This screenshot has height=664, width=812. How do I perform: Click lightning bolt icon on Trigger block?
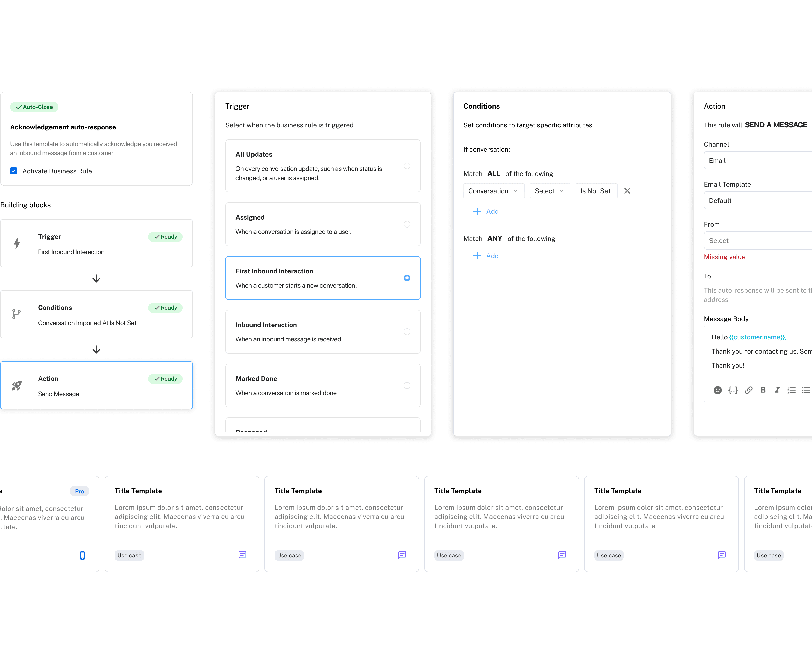16,244
